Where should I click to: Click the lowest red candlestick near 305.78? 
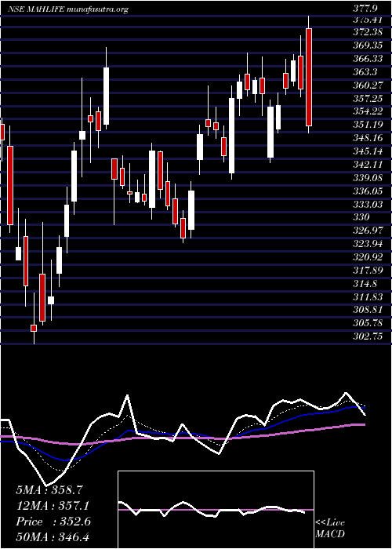coord(34,328)
